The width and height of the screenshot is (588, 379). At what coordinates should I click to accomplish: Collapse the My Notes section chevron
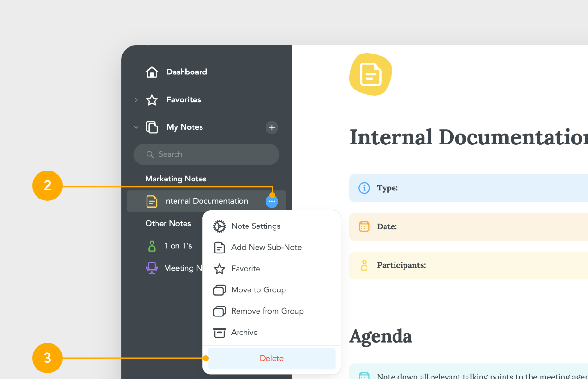[136, 127]
